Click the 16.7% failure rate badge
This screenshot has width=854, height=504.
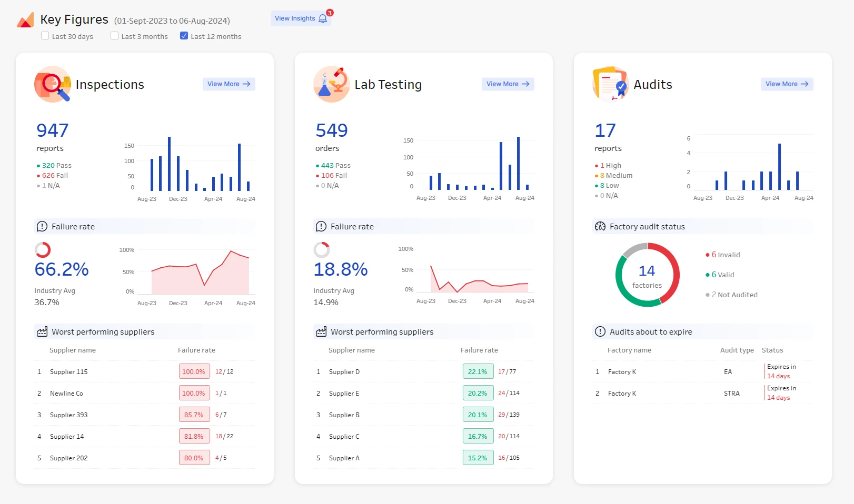(x=478, y=437)
